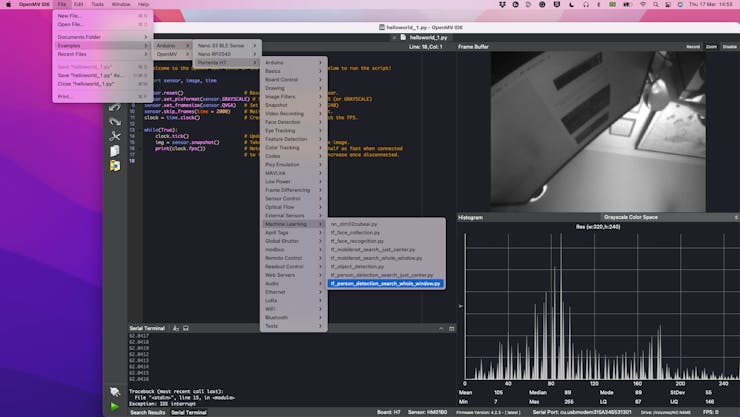Choose Open File... from File menu
Viewport: 740px width, 417px height.
tap(70, 24)
